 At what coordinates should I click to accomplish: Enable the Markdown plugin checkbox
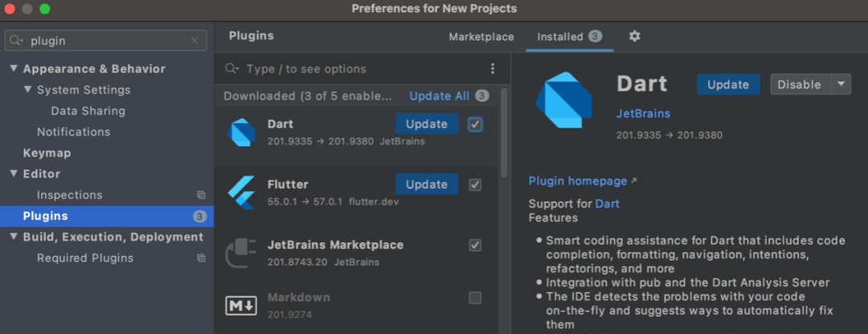[475, 298]
